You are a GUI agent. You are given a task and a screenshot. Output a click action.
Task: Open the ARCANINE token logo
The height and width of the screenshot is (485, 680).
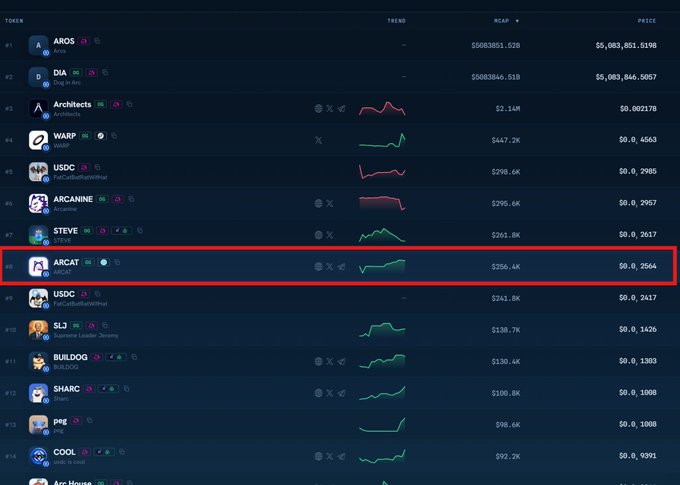click(x=38, y=203)
